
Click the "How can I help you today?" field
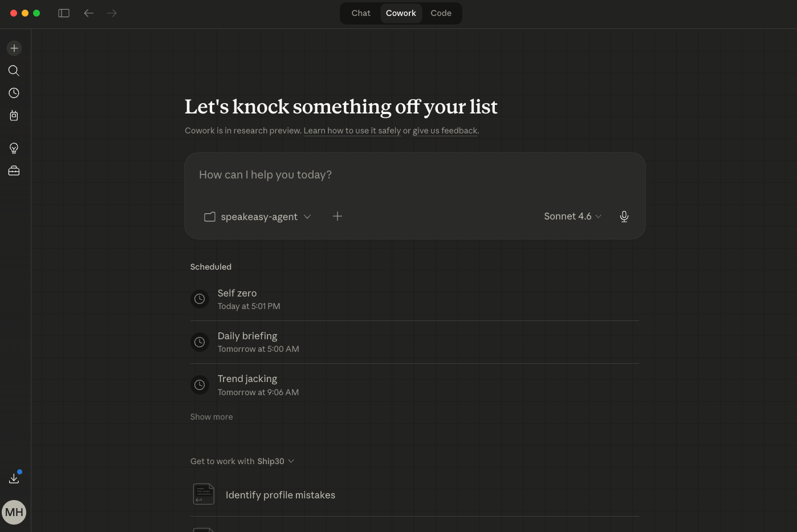414,175
